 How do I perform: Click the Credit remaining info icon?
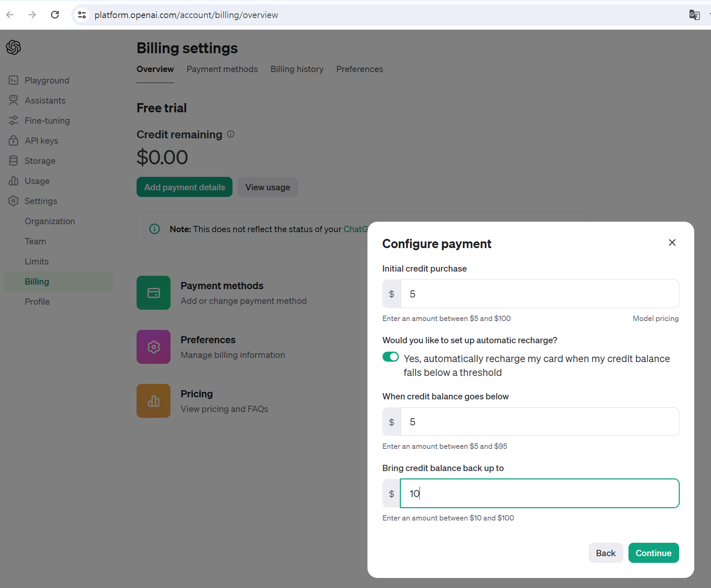[230, 134]
